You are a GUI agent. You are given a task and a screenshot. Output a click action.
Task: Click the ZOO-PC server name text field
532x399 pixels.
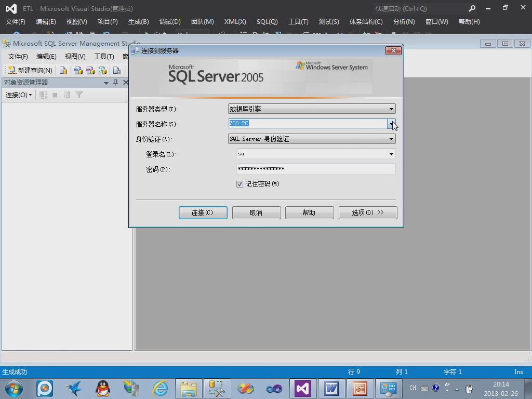tap(308, 124)
